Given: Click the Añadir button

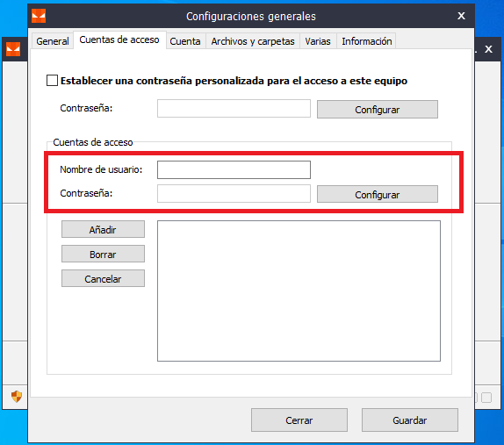Looking at the screenshot, I should (103, 229).
